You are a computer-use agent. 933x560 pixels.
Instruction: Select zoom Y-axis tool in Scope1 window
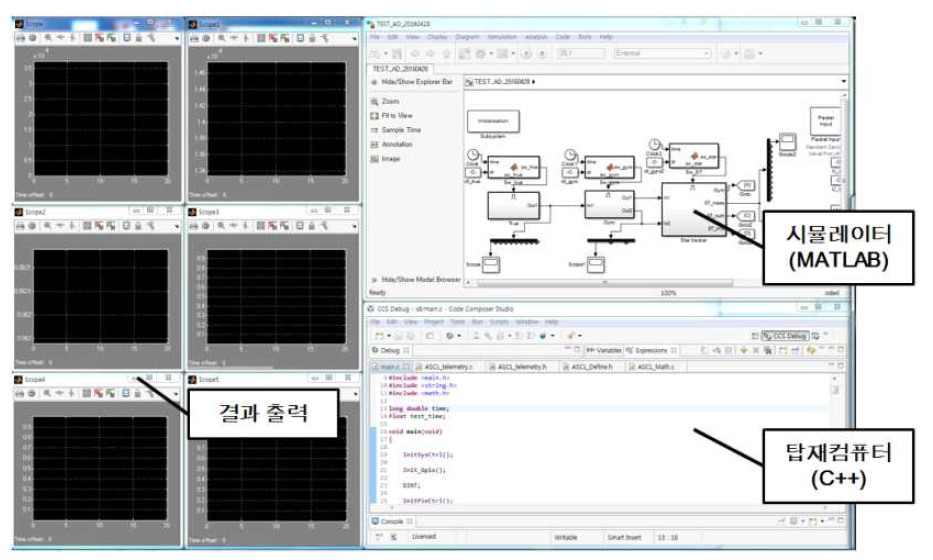(246, 38)
